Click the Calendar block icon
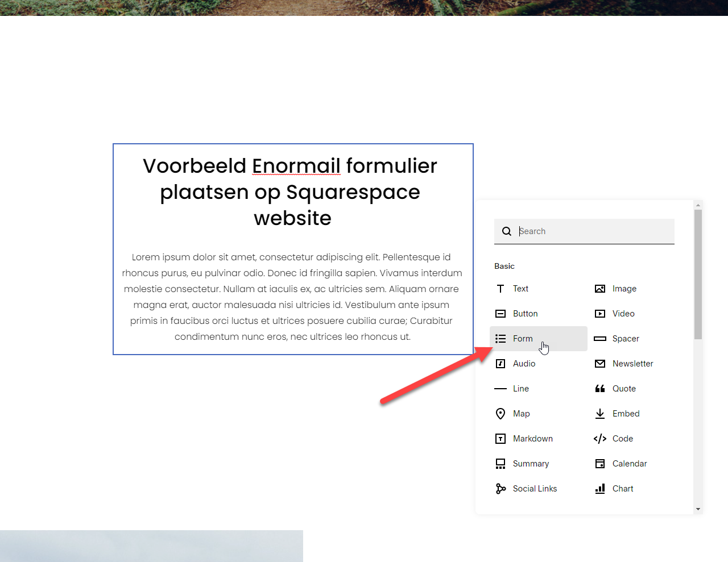Screen dimensions: 728x562 [600, 464]
